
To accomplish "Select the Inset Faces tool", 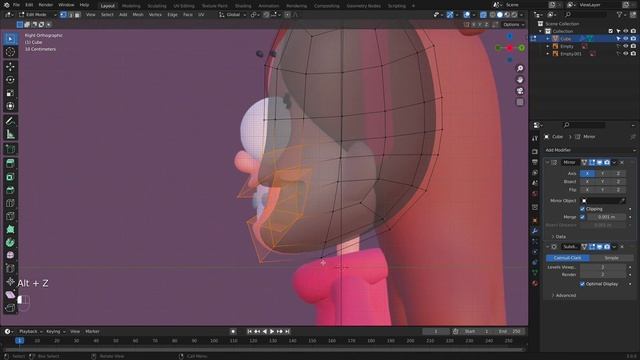I will click(10, 177).
